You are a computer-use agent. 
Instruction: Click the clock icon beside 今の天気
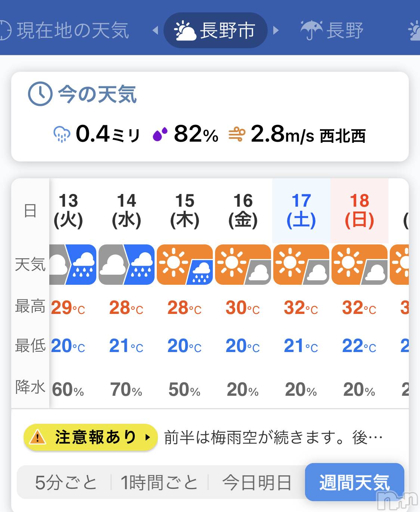click(x=40, y=93)
